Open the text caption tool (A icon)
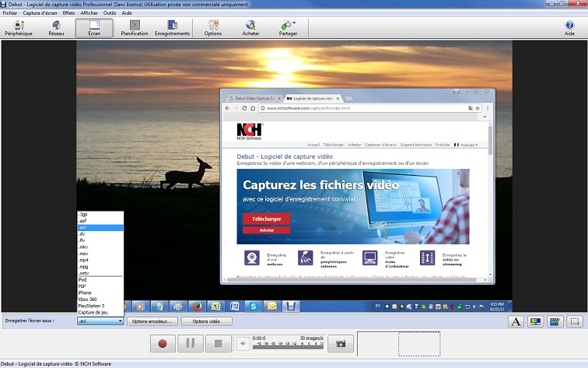The image size is (588, 368). tap(516, 321)
